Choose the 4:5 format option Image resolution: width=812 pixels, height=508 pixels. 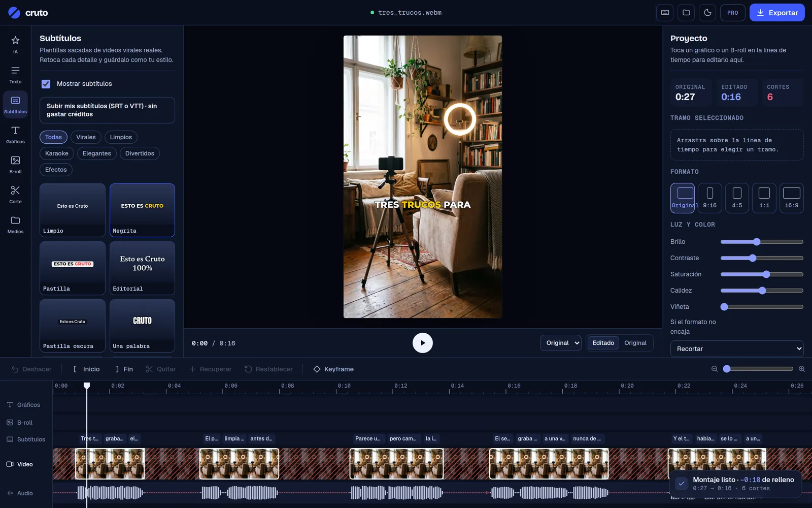click(737, 198)
